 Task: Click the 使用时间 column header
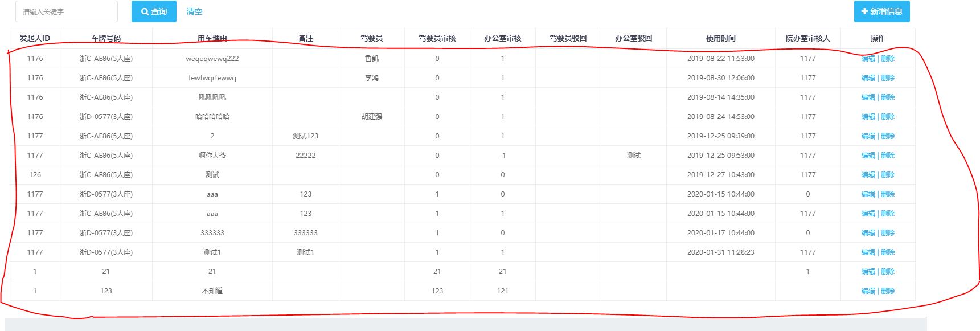(720, 38)
